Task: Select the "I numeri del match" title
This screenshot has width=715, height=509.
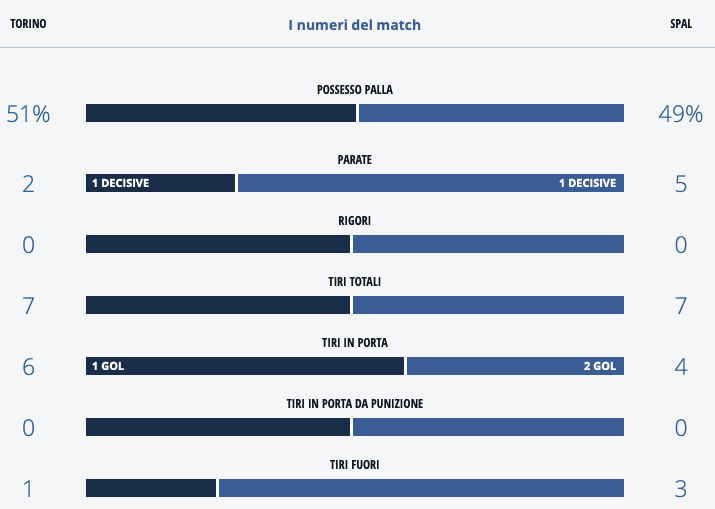Action: click(354, 25)
